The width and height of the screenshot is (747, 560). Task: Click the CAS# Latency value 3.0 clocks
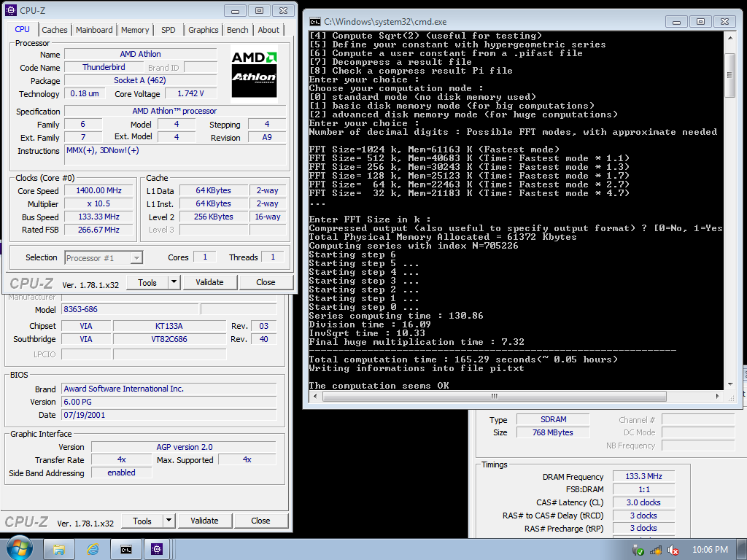pyautogui.click(x=643, y=502)
